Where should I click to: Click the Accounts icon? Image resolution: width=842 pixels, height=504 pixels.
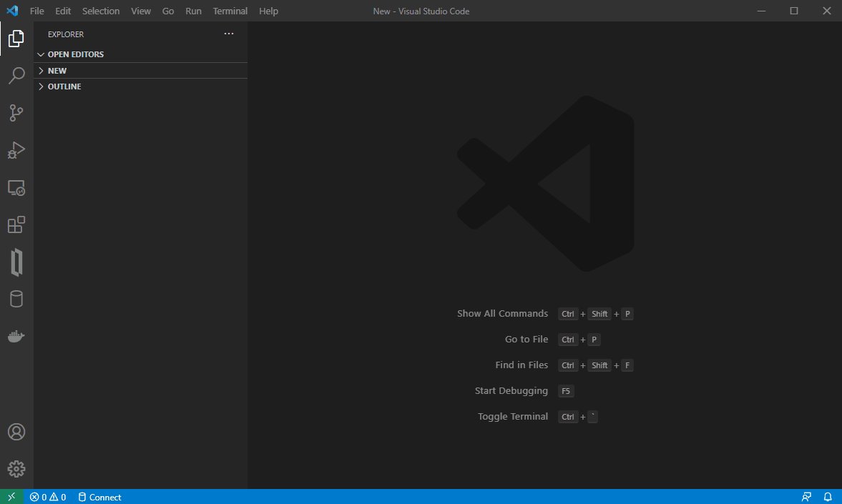(16, 432)
